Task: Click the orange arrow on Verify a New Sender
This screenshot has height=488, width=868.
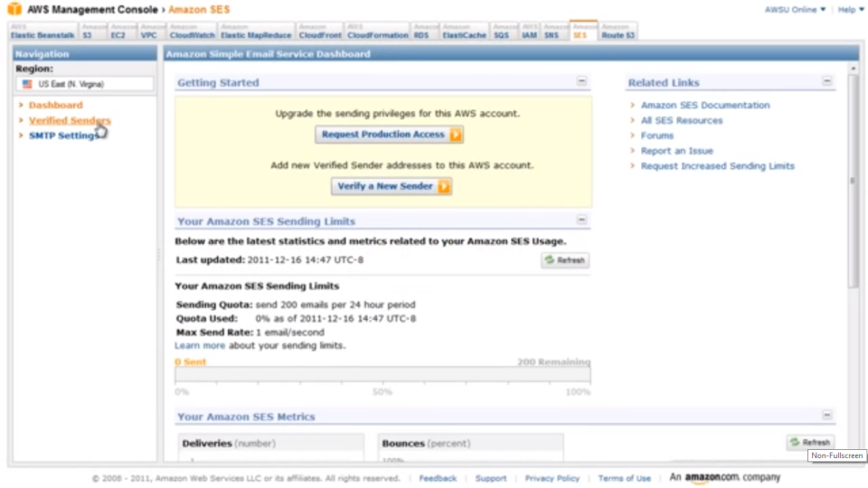Action: click(x=444, y=186)
